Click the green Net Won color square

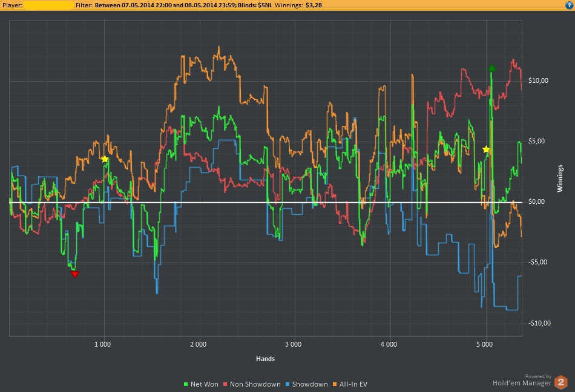tap(186, 384)
